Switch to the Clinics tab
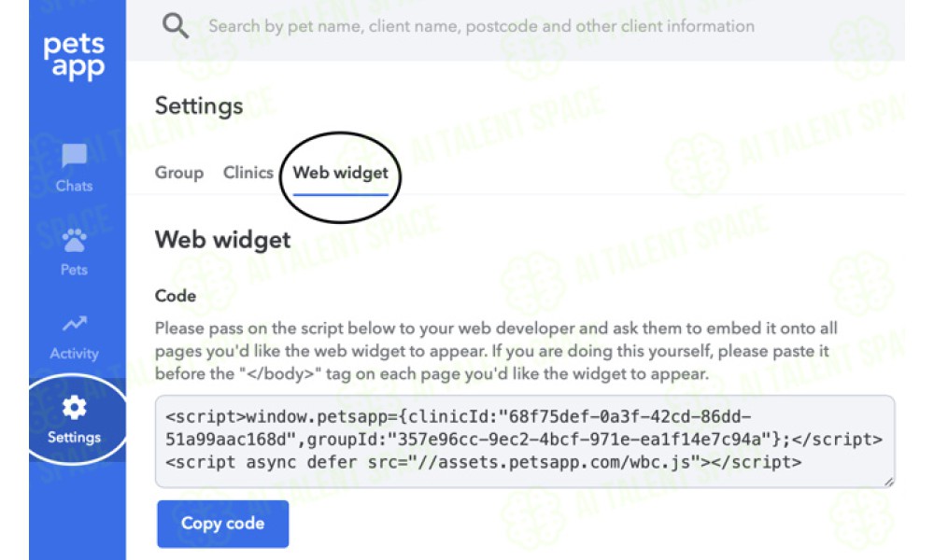 pos(248,172)
